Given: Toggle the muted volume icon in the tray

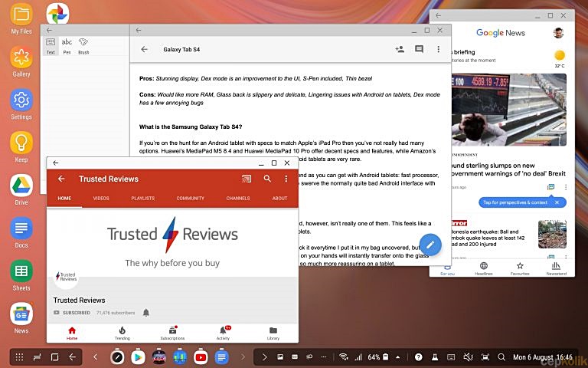Looking at the screenshot, I should point(468,357).
